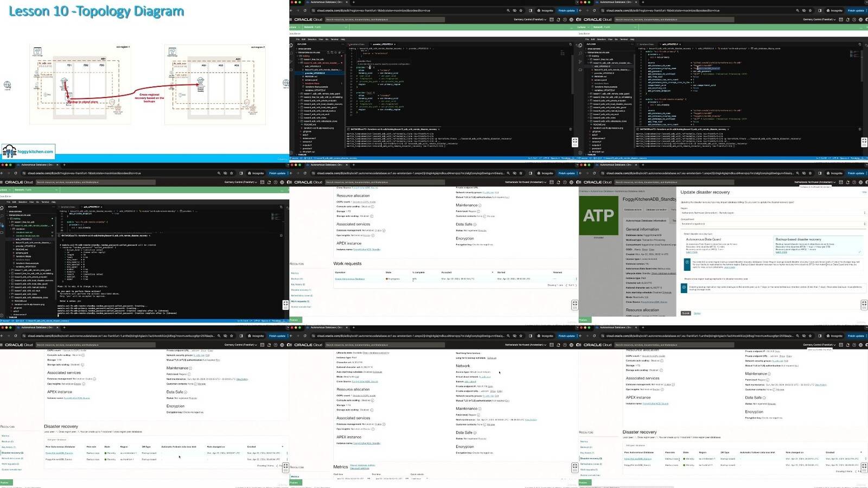The height and width of the screenshot is (488, 868).
Task: Select Backup-based disaster recovery type card
Action: pos(818,245)
